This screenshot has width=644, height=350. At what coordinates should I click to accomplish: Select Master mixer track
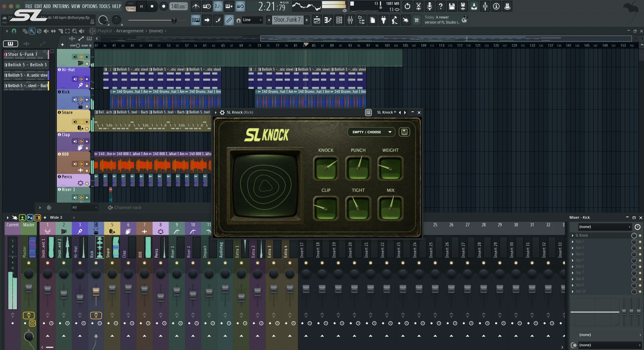[x=29, y=229]
